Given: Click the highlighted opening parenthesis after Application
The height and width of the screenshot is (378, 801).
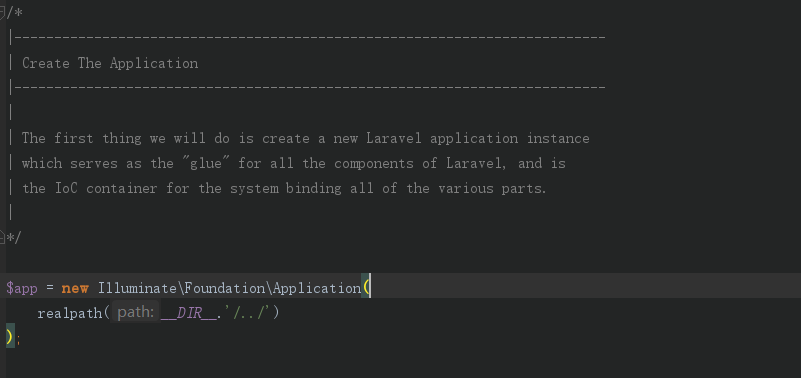Looking at the screenshot, I should pyautogui.click(x=366, y=288).
